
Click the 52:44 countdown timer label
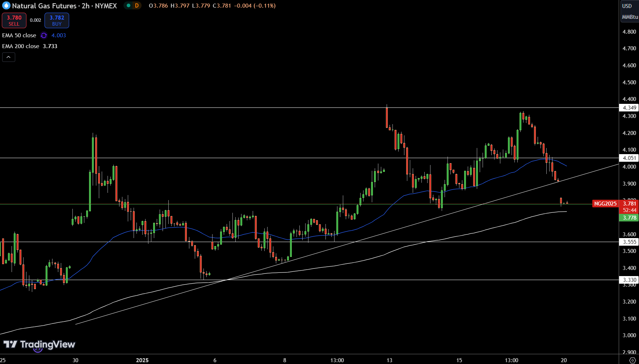click(x=630, y=210)
